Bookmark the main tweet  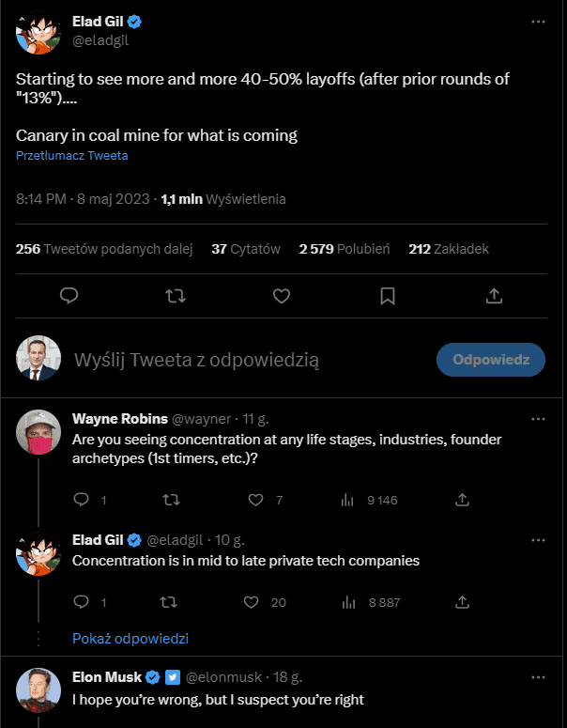tap(387, 296)
